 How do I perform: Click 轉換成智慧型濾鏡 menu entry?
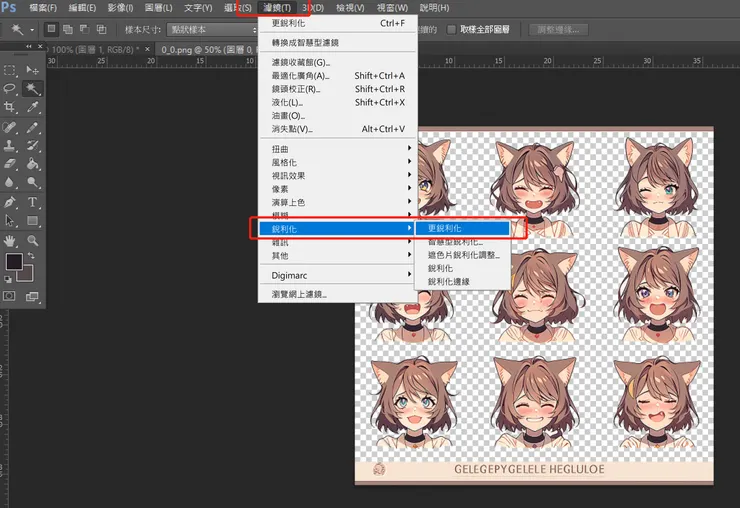pyautogui.click(x=337, y=42)
